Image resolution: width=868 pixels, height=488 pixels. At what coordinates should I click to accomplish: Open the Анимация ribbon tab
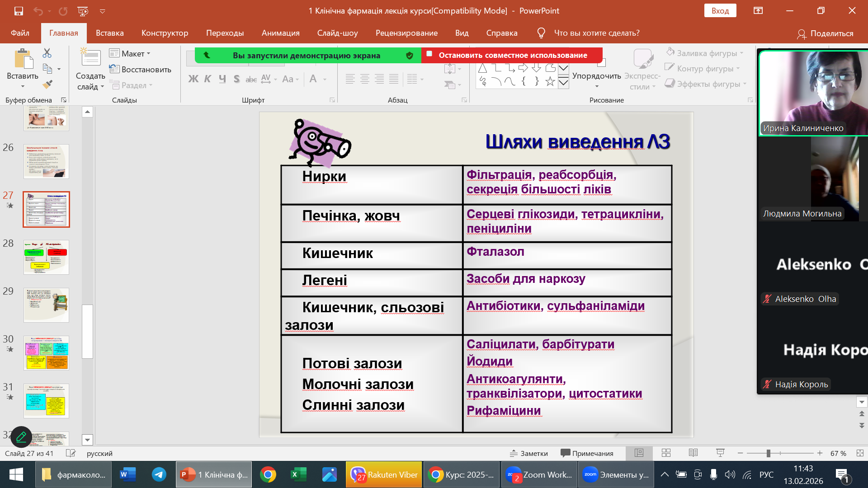coord(280,33)
